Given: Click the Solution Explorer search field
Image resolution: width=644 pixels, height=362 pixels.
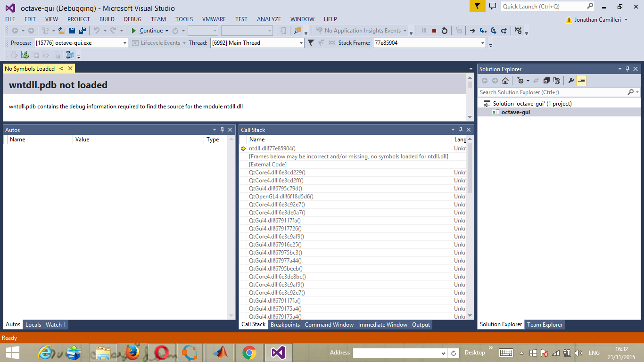Looking at the screenshot, I should point(553,92).
